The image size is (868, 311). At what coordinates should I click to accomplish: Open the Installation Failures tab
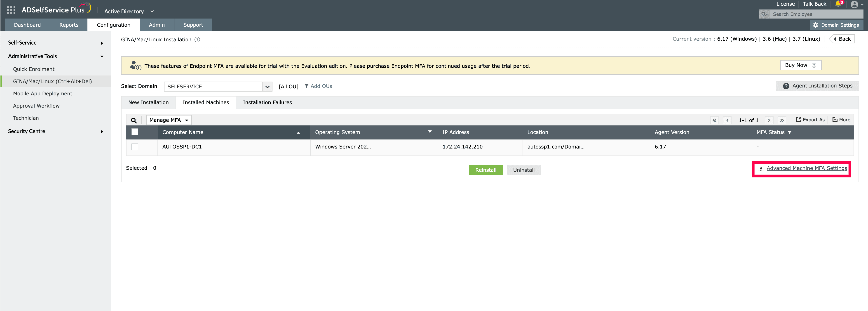coord(267,102)
